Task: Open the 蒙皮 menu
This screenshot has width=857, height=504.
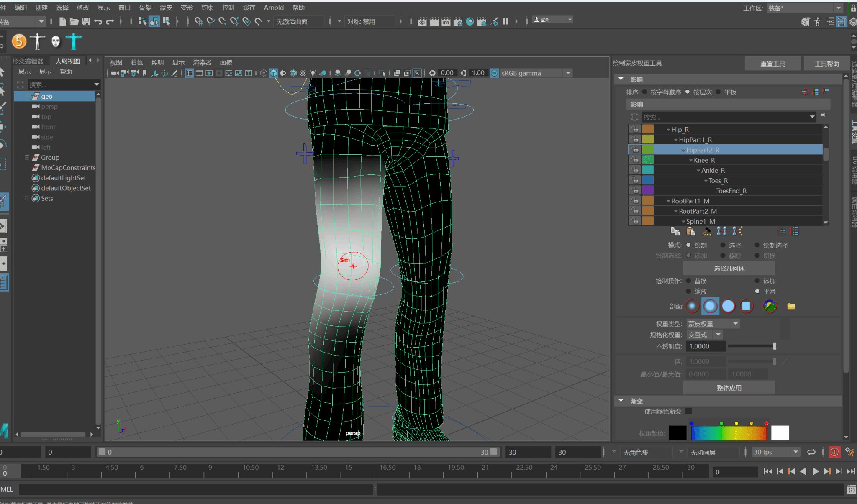Action: coord(166,8)
